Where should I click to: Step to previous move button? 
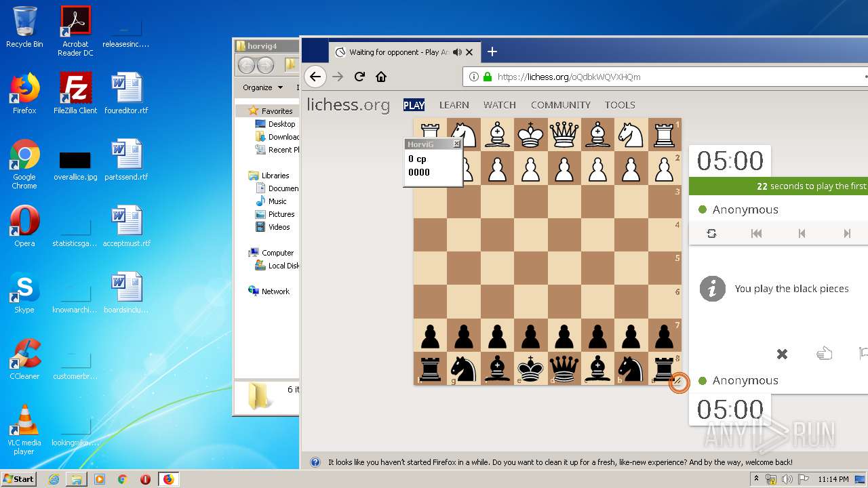802,233
